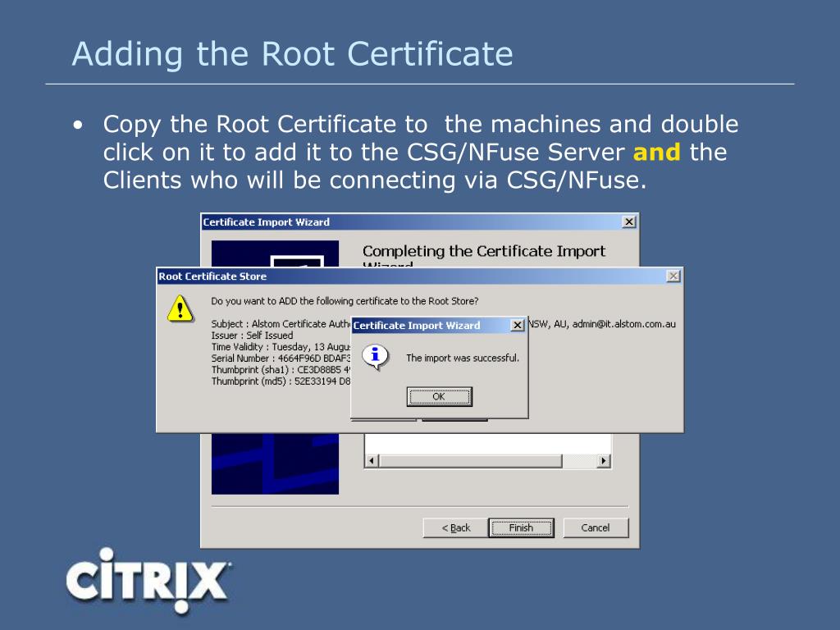840x630 pixels.
Task: Click the blue information icon in success dialog
Action: coord(375,356)
